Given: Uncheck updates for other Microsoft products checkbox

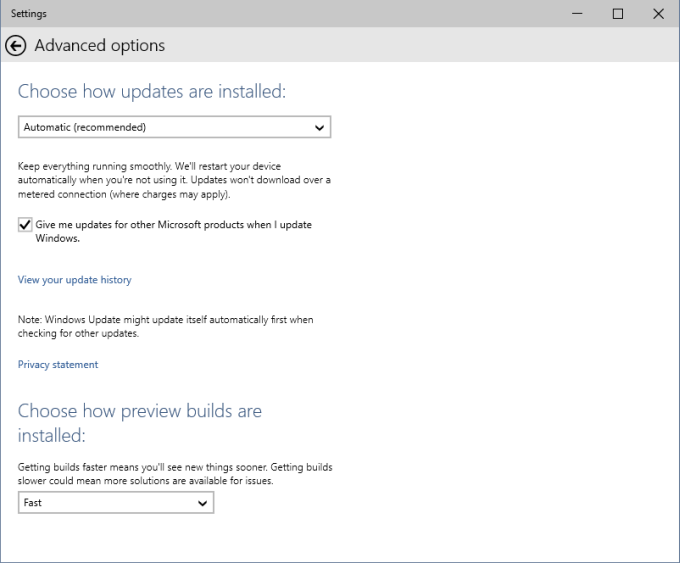Looking at the screenshot, I should click(25, 226).
